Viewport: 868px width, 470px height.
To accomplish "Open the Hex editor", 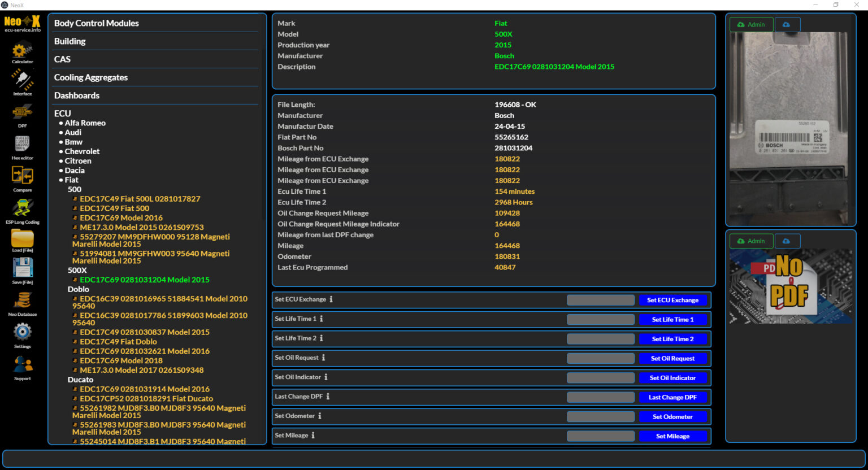I will (x=22, y=145).
